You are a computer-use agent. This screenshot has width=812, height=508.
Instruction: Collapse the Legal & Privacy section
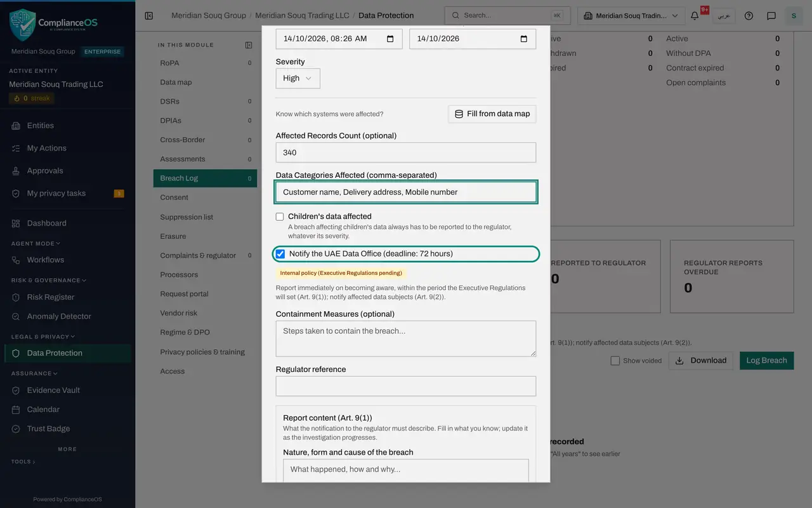[43, 337]
